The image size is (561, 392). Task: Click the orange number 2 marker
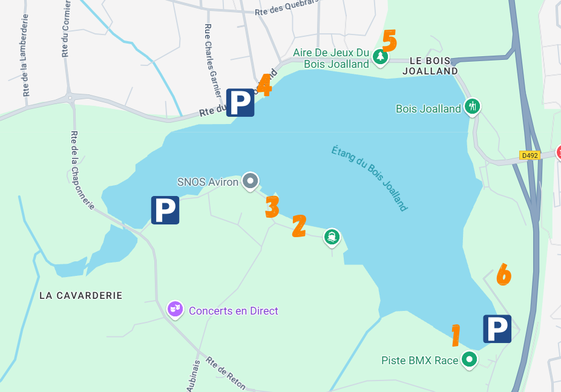pyautogui.click(x=299, y=226)
